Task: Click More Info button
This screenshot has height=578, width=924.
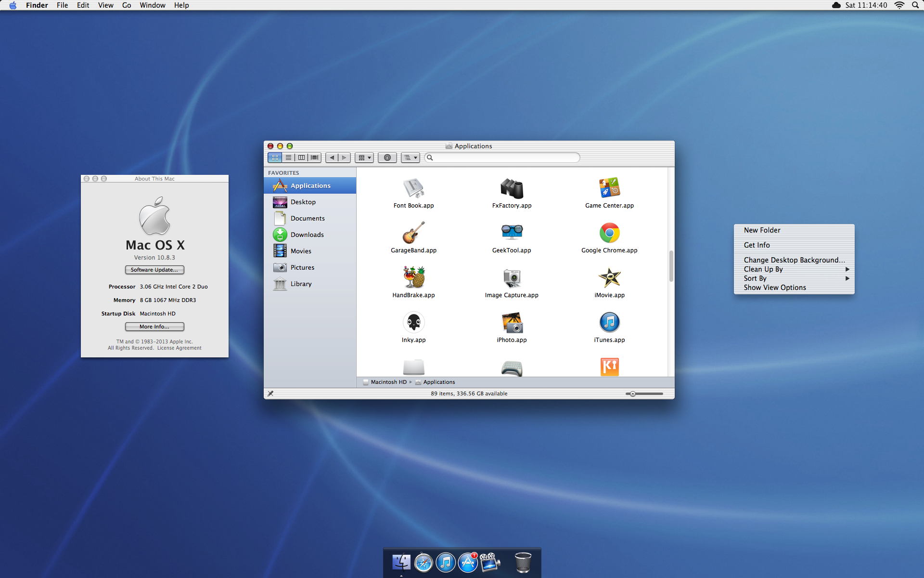Action: [x=154, y=327]
